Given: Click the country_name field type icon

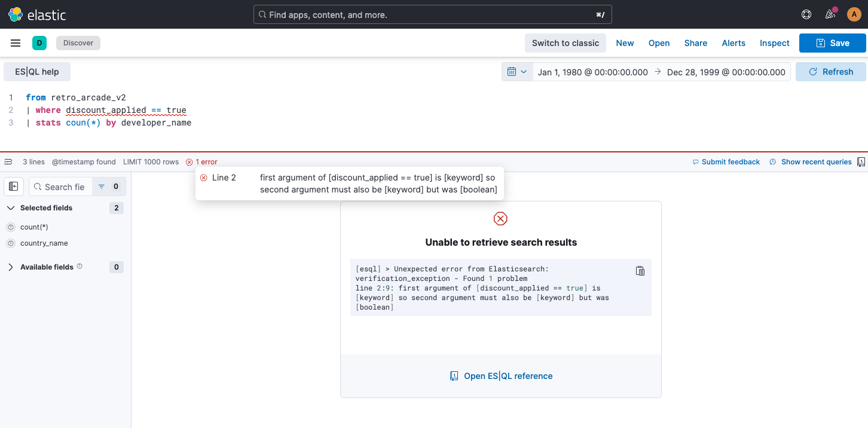Looking at the screenshot, I should click(x=10, y=243).
